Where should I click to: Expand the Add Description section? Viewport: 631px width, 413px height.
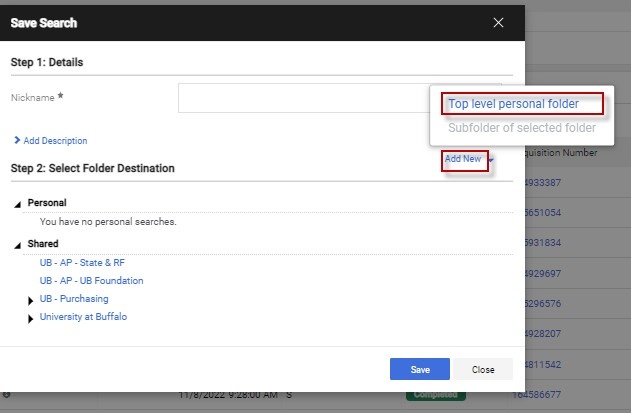tap(50, 141)
